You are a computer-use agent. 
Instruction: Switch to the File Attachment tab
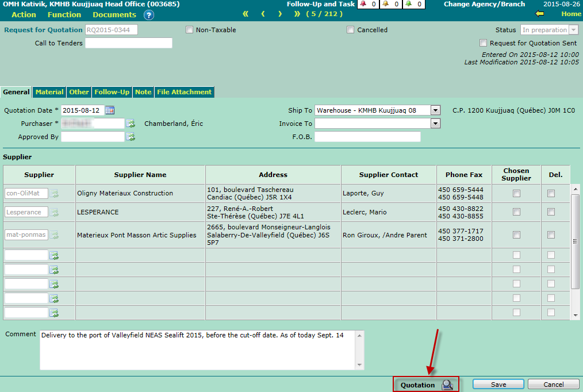coord(184,92)
